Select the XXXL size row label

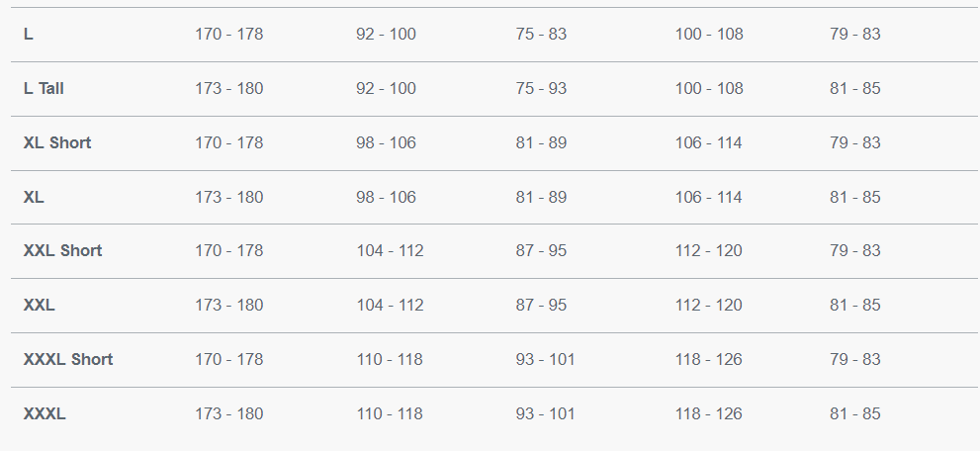pyautogui.click(x=45, y=413)
